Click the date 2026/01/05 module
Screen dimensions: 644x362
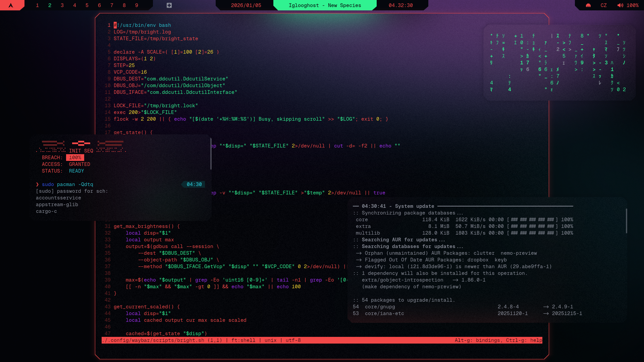point(246,5)
